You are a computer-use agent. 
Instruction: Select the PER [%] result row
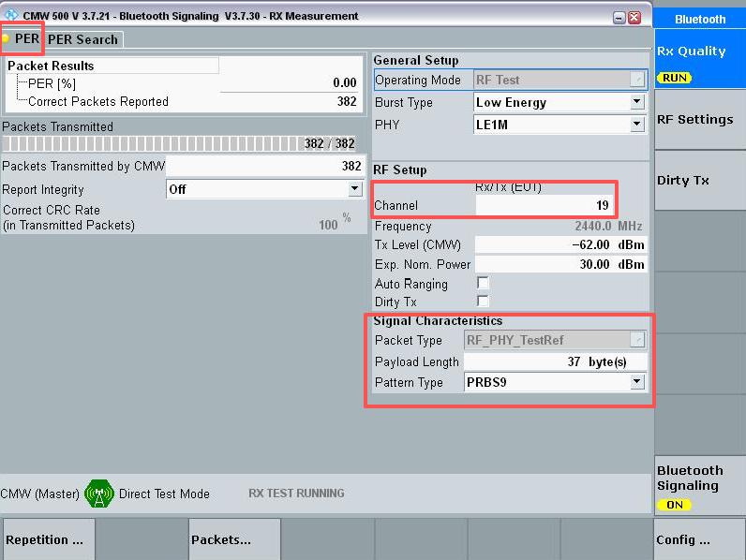click(186, 83)
